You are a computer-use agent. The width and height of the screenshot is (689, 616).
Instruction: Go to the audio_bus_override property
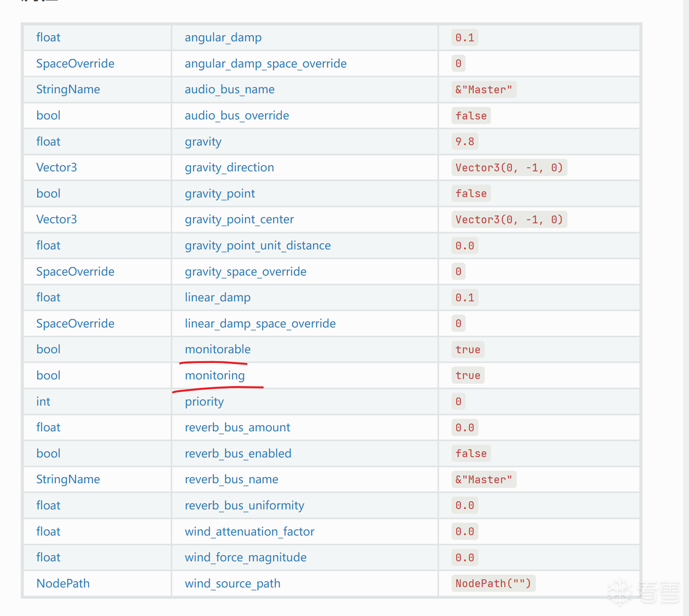237,116
